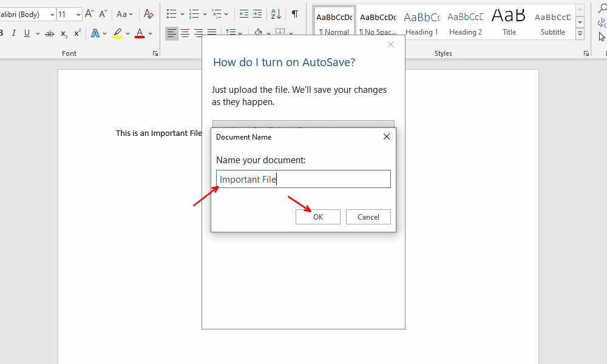
Task: Apply the red font color swatch
Action: pos(140,33)
